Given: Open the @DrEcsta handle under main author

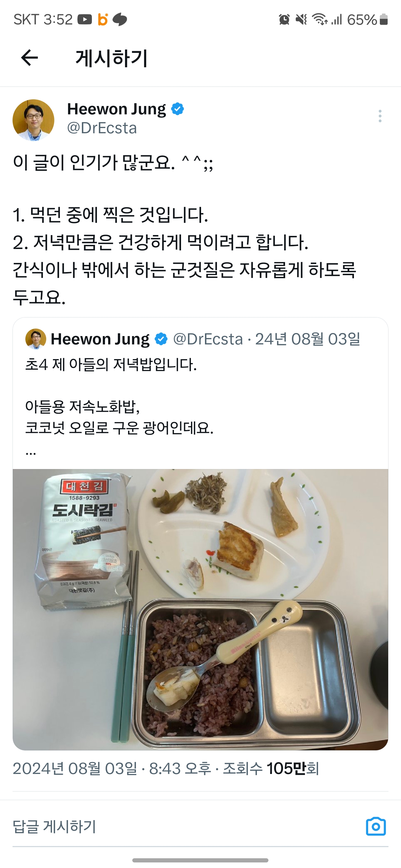Looking at the screenshot, I should click(102, 128).
